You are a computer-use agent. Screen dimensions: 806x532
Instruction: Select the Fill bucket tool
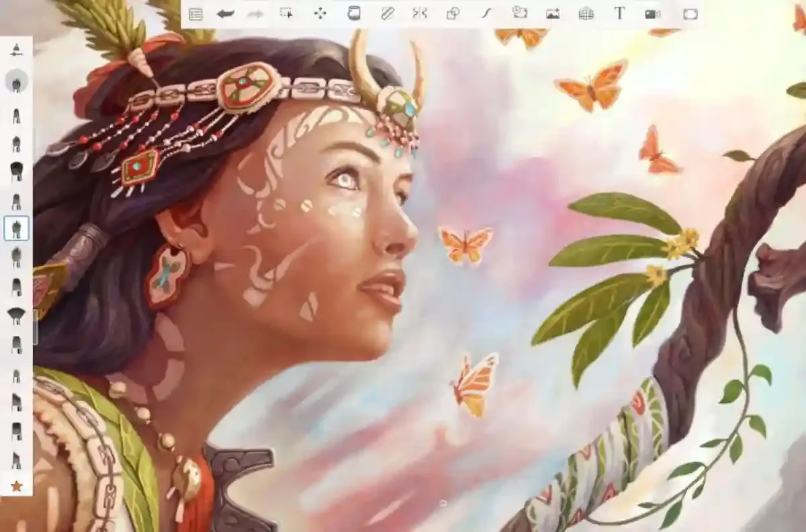[x=353, y=13]
